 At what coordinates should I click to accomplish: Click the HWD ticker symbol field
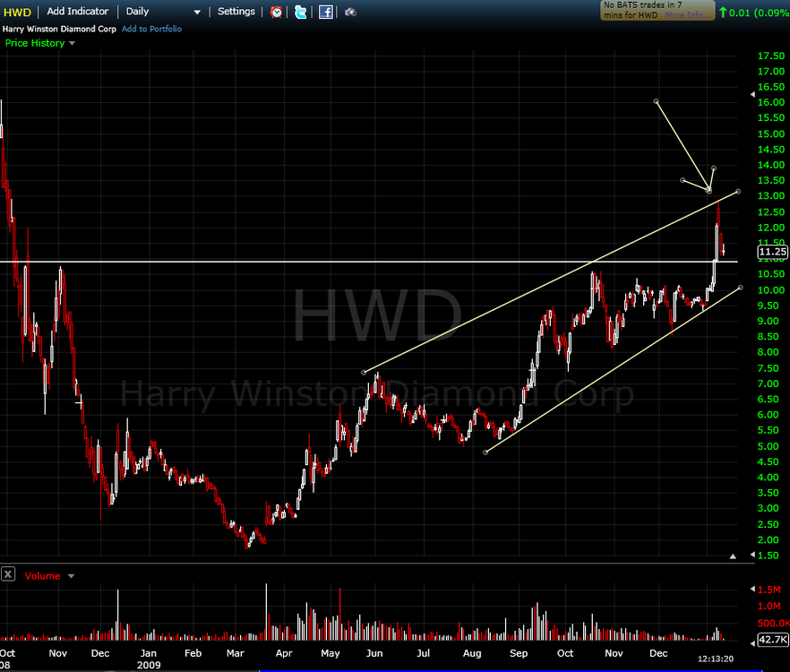(x=17, y=13)
